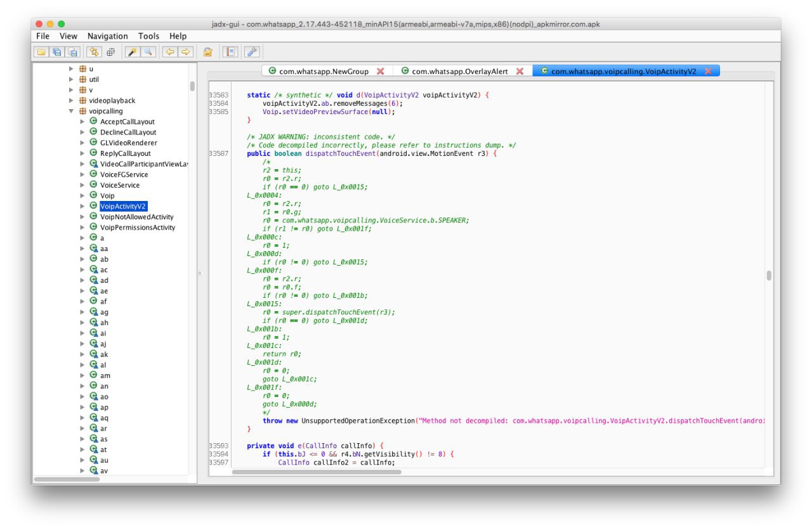Go back with the left arrow icon
This screenshot has width=812, height=530.
169,52
